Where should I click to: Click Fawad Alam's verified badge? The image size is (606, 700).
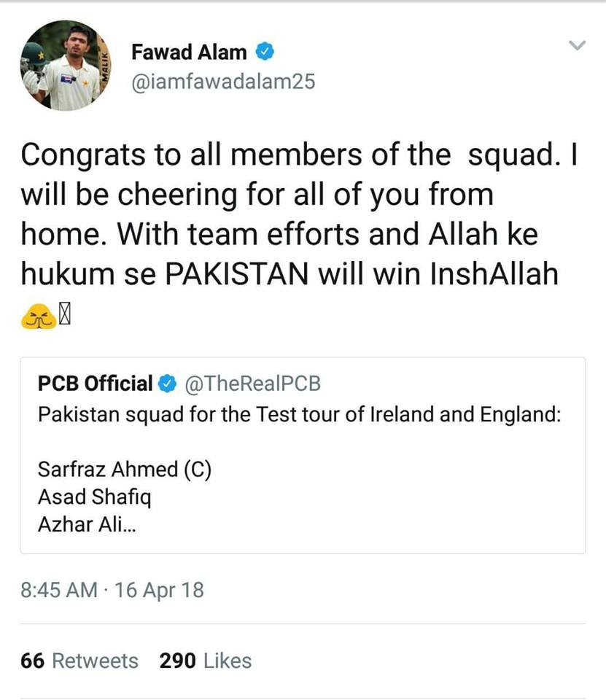pyautogui.click(x=265, y=52)
